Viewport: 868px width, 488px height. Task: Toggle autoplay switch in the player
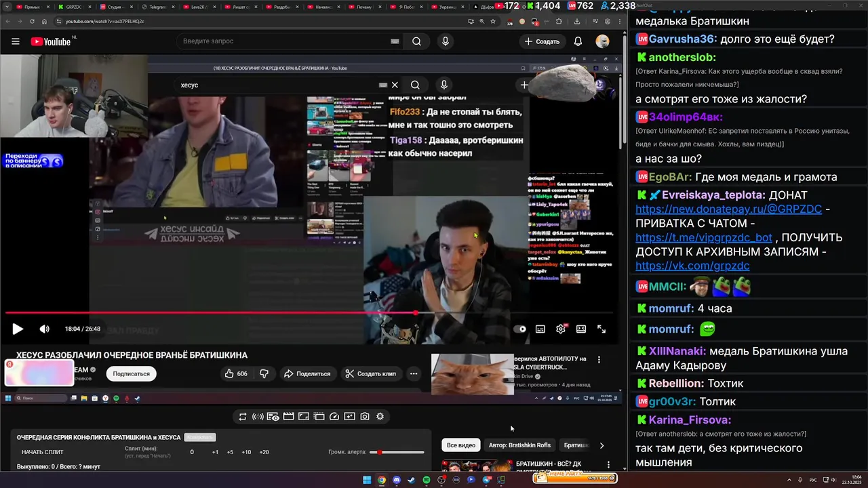point(520,329)
